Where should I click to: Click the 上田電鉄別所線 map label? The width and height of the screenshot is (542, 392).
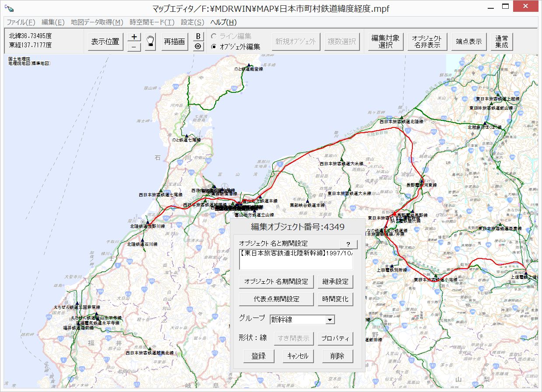(x=392, y=270)
